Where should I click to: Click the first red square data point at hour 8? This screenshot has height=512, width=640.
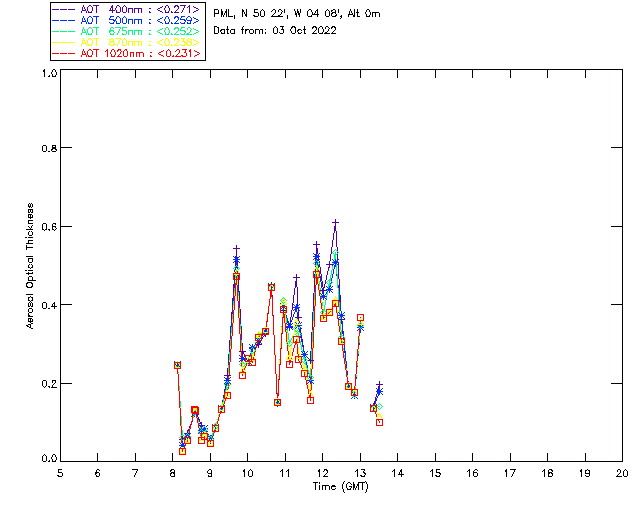coord(177,365)
